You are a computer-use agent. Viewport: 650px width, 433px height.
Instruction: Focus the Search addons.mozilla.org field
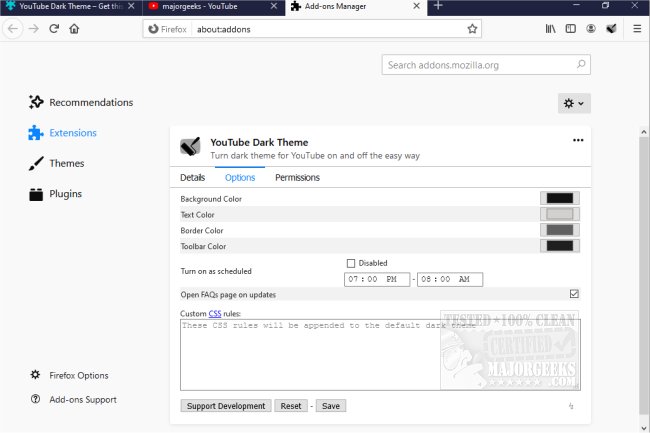pyautogui.click(x=486, y=65)
